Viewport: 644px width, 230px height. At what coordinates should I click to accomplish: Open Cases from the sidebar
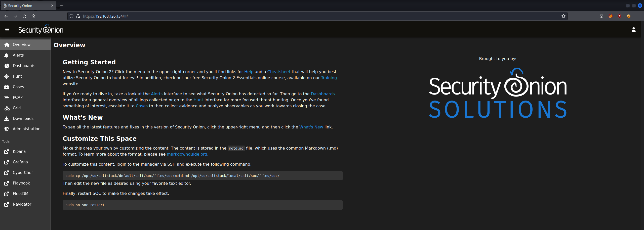click(25, 87)
